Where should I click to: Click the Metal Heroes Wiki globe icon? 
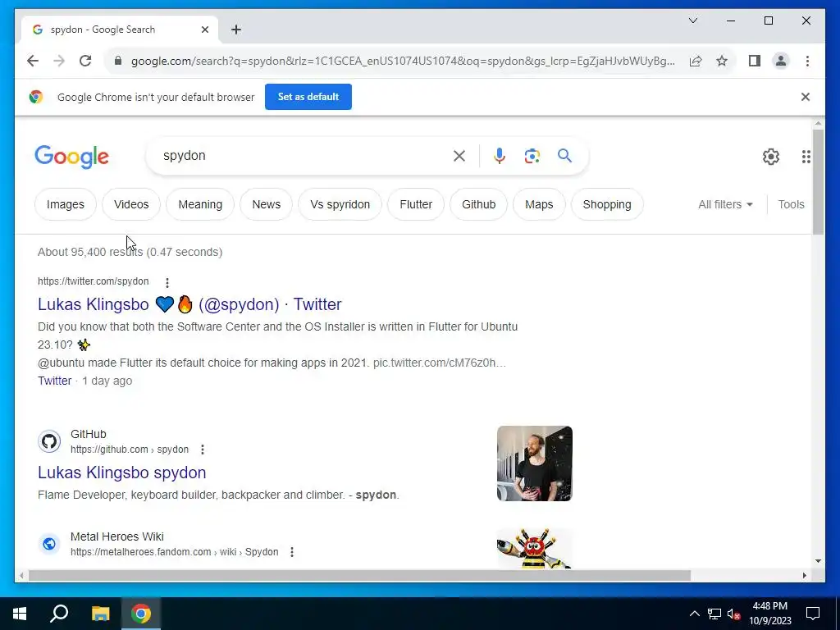pyautogui.click(x=49, y=545)
